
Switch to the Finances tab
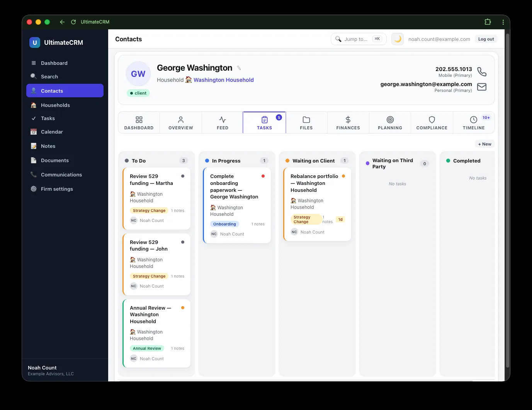click(348, 123)
